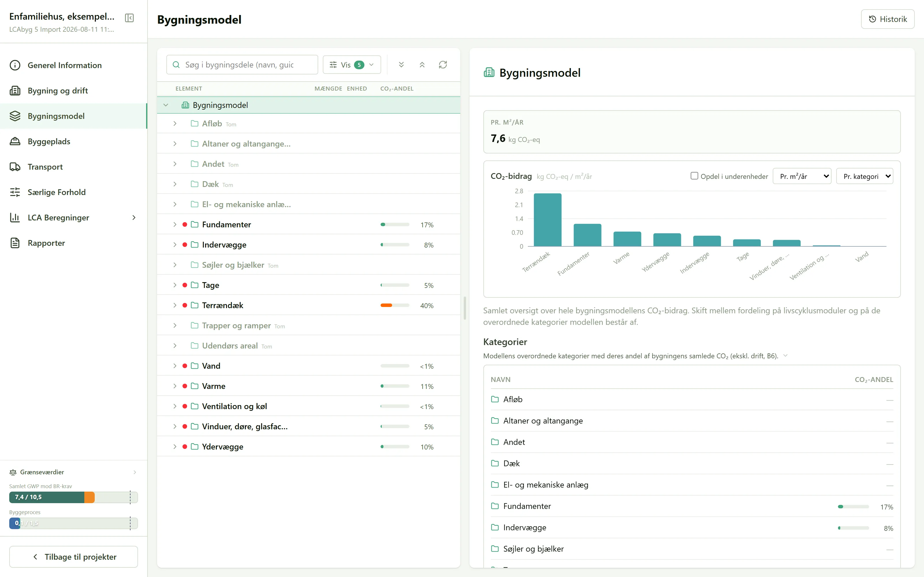924x577 pixels.
Task: Collapse the sidebar panel icon
Action: tap(129, 18)
